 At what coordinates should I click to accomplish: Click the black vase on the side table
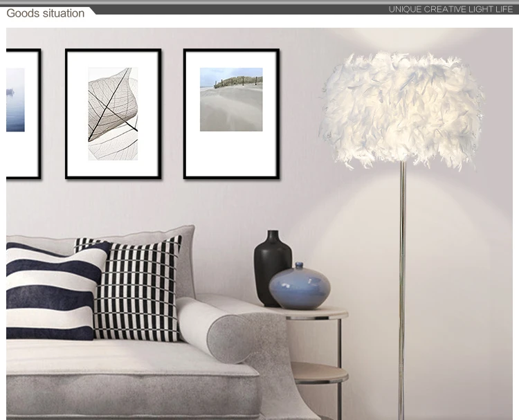point(272,268)
